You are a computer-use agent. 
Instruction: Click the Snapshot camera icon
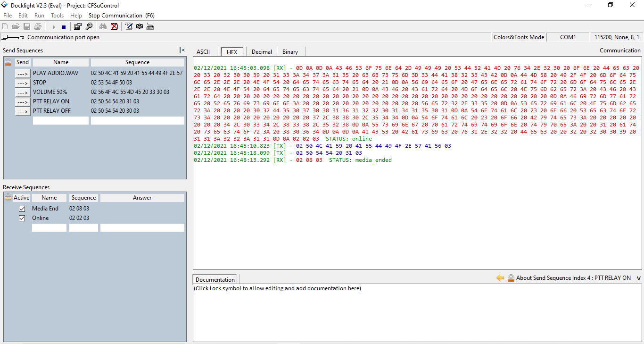coord(140,26)
